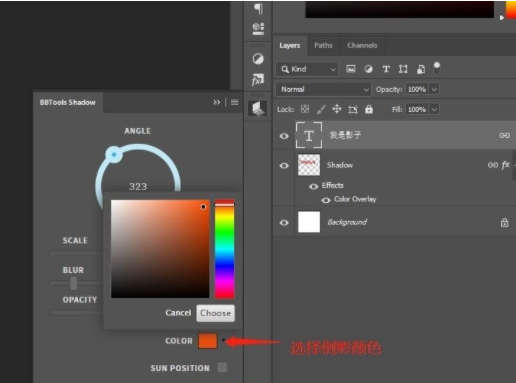Click the adjustment layer filter icon
Screen dimensions: 516x383
pyautogui.click(x=368, y=69)
